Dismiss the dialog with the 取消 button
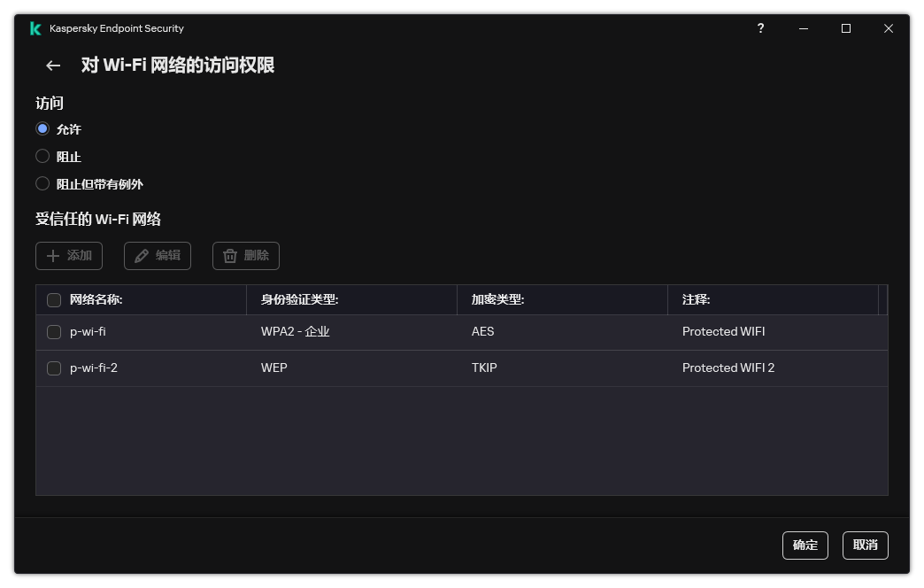Viewport: 924px width, 588px height. coord(865,545)
